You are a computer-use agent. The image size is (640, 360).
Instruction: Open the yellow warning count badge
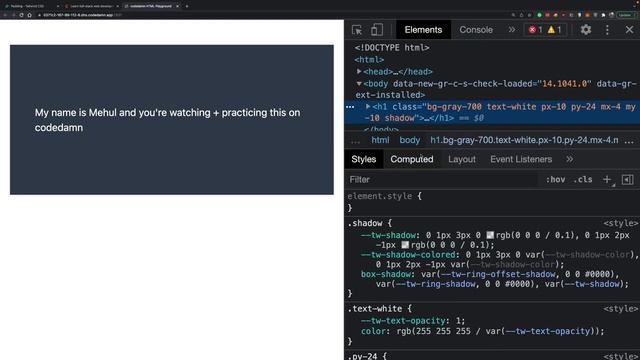tap(554, 30)
